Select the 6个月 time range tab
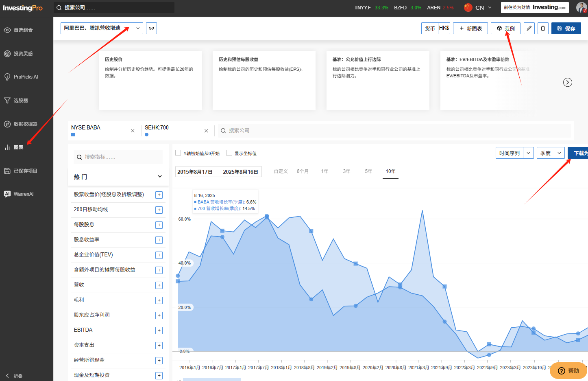This screenshot has width=588, height=381. click(x=303, y=171)
